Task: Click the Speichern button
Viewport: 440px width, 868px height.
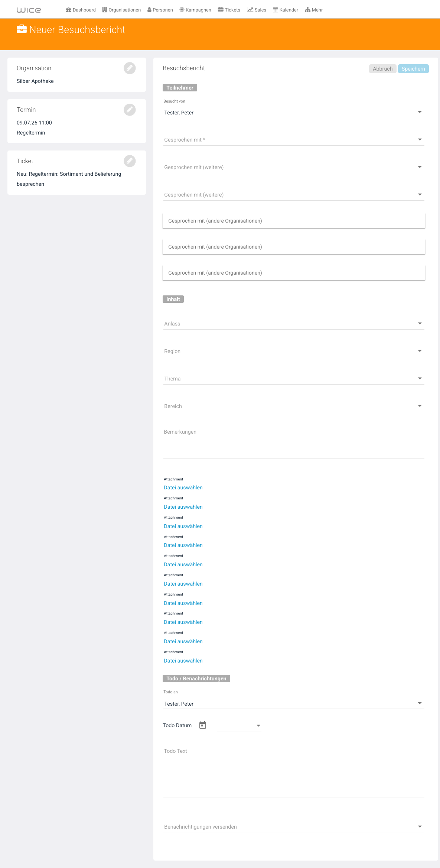Action: [413, 69]
